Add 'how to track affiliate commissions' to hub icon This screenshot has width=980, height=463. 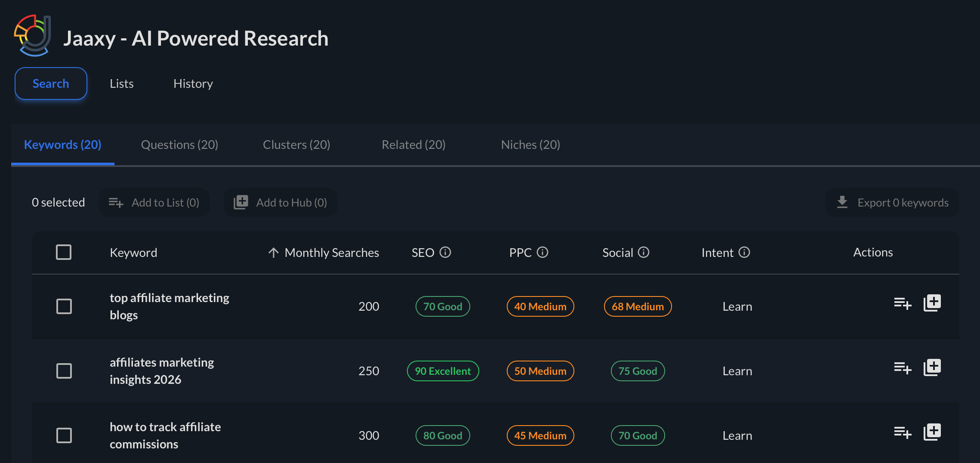coord(932,432)
